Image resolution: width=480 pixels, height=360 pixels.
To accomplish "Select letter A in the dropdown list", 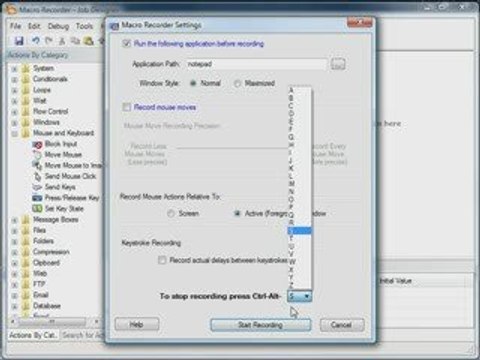I will [299, 90].
